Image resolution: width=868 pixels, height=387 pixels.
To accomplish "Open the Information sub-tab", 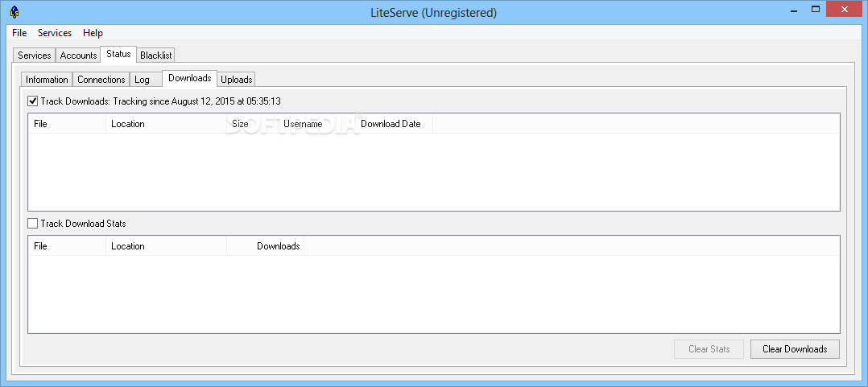I will click(x=47, y=80).
